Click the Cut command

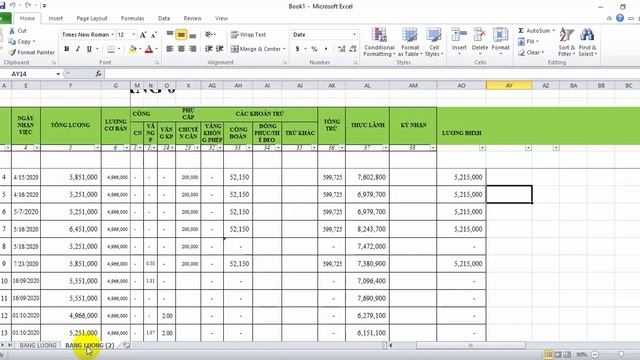[x=18, y=31]
